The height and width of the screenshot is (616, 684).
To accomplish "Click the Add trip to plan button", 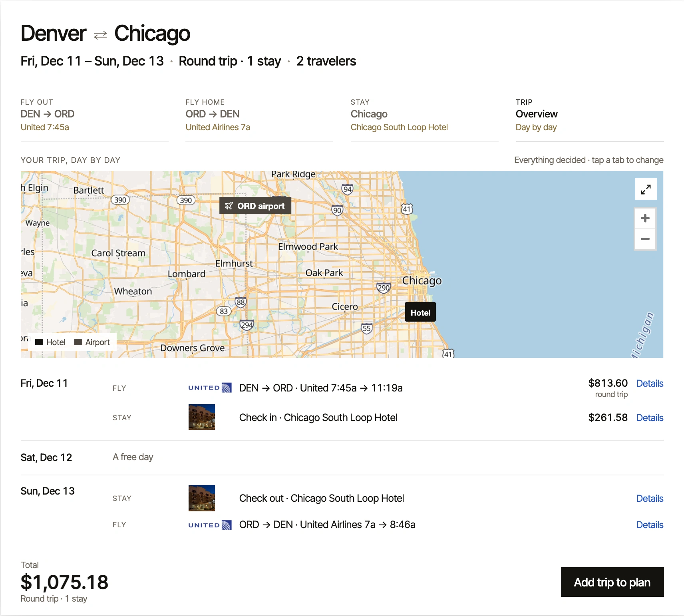I will click(x=612, y=582).
